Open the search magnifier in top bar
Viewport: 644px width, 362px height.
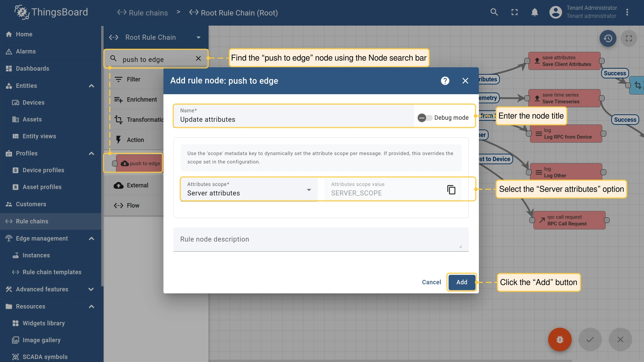(x=494, y=12)
